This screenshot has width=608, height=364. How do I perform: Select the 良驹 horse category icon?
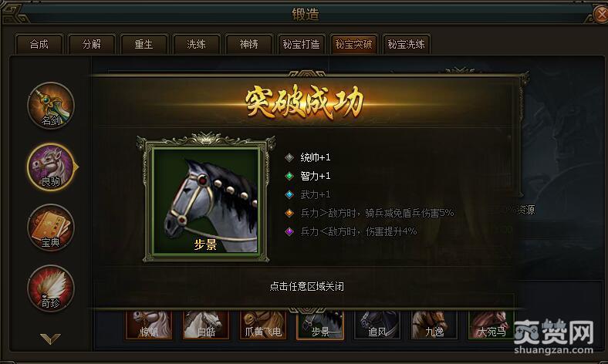pos(51,167)
